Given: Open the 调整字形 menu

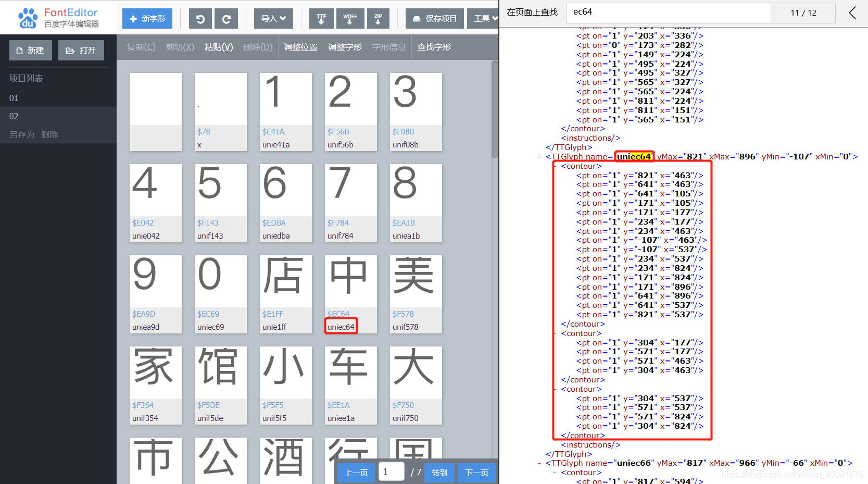Looking at the screenshot, I should (x=345, y=47).
